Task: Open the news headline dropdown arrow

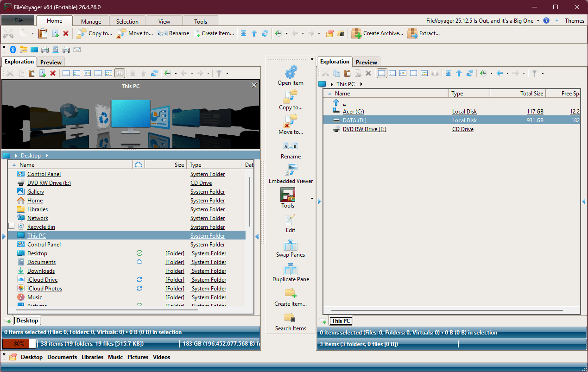Action: tap(538, 21)
